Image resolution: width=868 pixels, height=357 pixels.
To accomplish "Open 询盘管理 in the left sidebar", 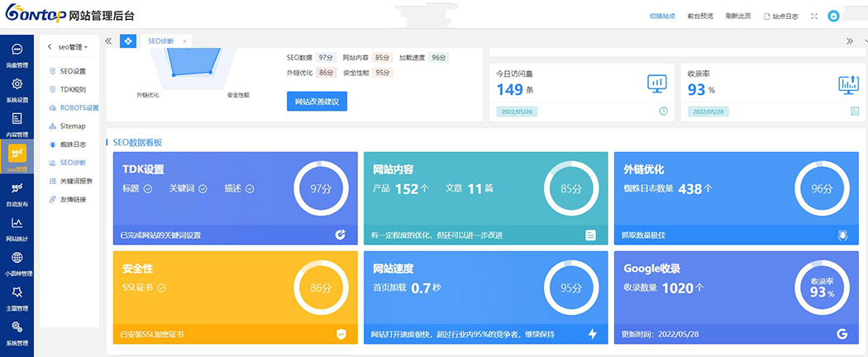I will pyautogui.click(x=17, y=54).
